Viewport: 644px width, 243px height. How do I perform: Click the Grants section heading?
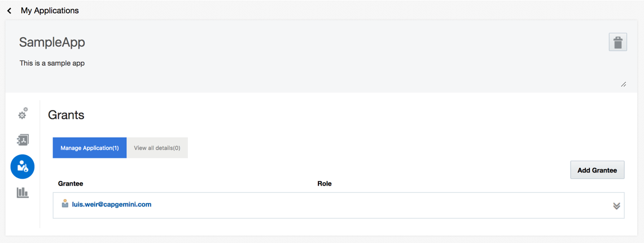(66, 115)
